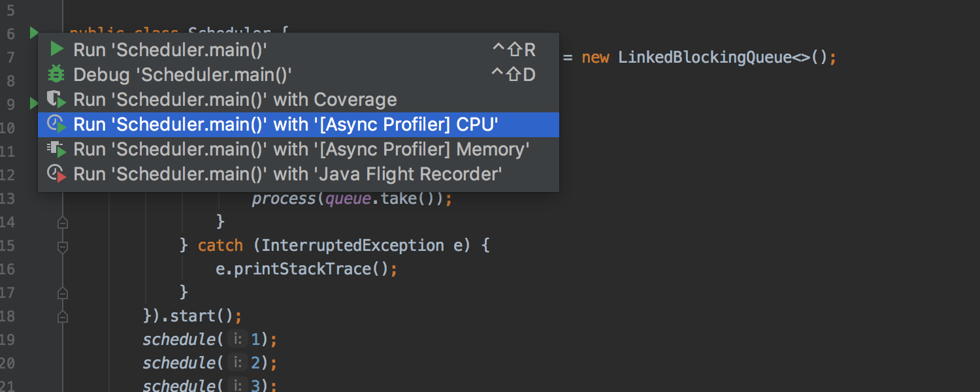Collapse the catch block fold on line 15
The image size is (980, 392).
click(x=63, y=247)
